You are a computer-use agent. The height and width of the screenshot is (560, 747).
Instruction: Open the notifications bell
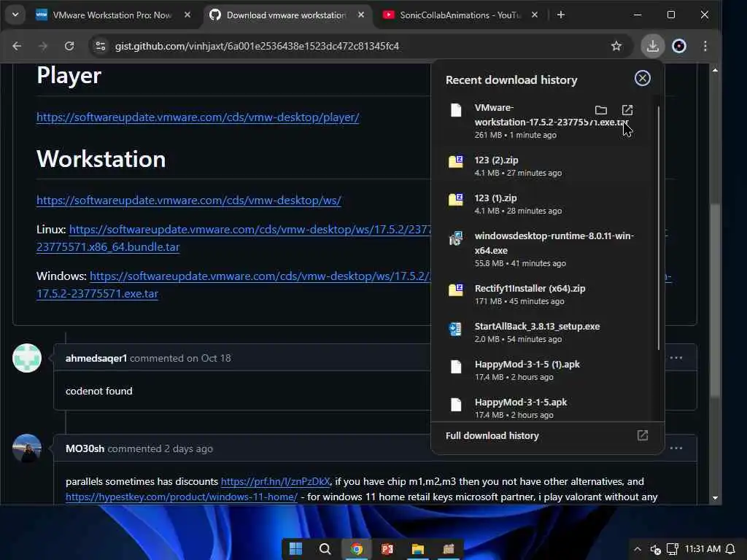pos(729,550)
